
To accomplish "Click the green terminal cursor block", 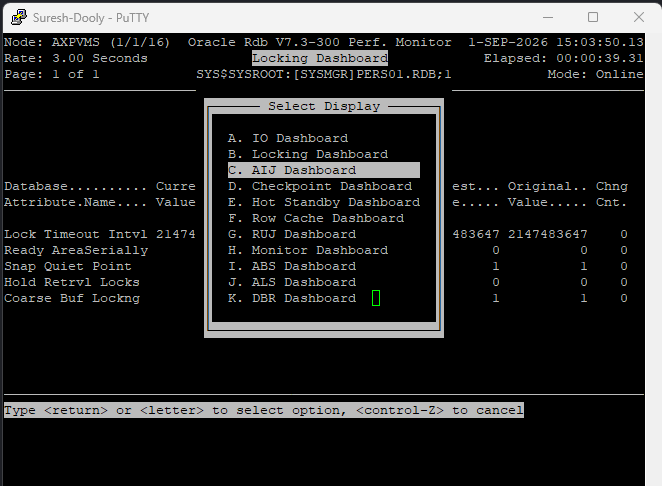I will click(x=376, y=298).
